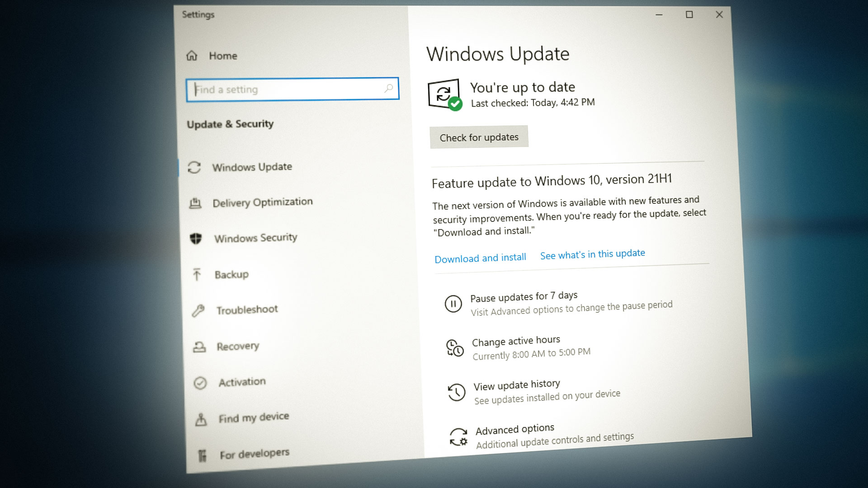The height and width of the screenshot is (488, 868).
Task: Click inside the Find a setting field
Action: point(292,89)
